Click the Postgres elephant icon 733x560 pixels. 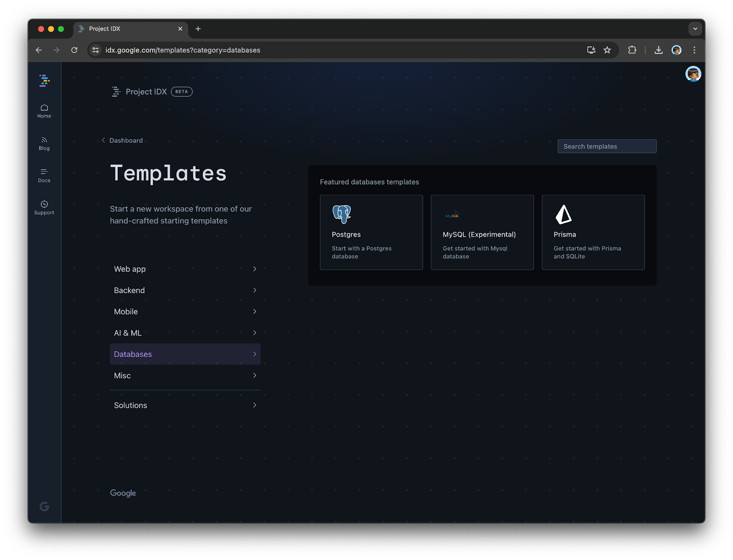(x=342, y=214)
